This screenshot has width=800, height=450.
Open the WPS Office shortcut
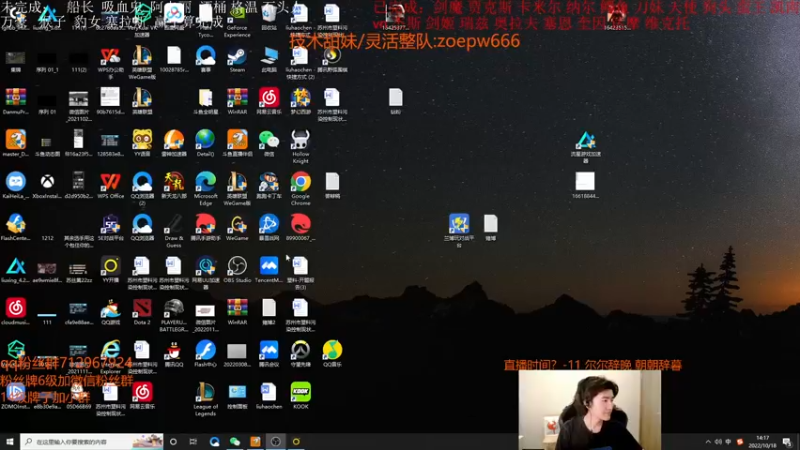point(111,186)
